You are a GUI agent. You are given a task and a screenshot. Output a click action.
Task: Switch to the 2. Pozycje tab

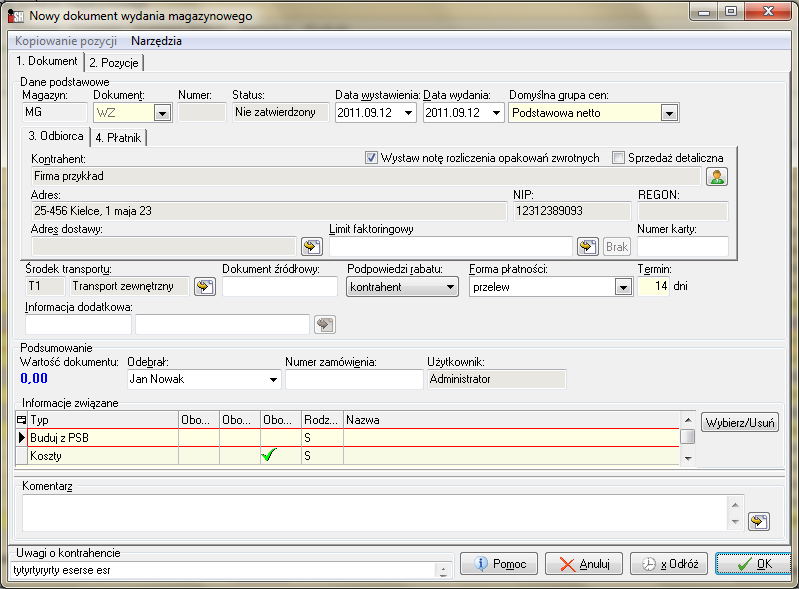(114, 63)
